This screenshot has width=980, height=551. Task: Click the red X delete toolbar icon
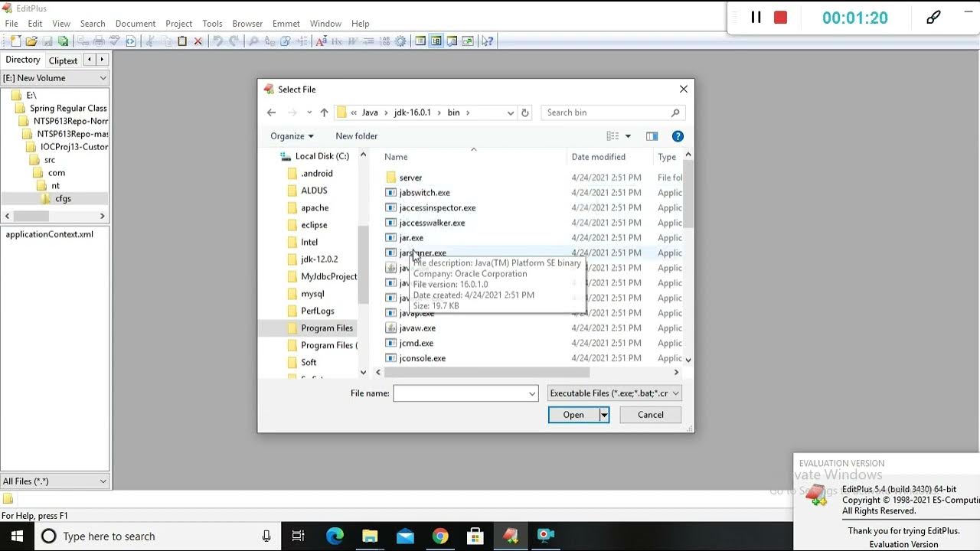click(x=198, y=41)
